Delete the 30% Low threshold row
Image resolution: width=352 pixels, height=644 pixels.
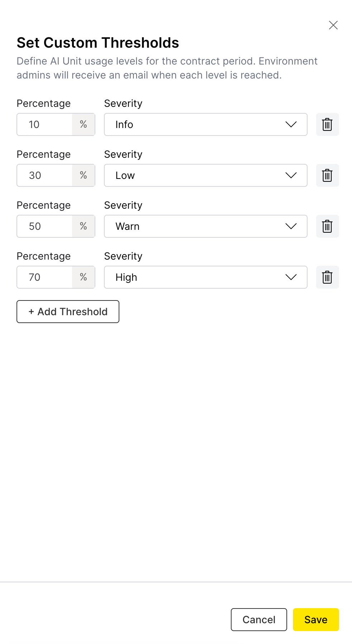[x=327, y=175]
